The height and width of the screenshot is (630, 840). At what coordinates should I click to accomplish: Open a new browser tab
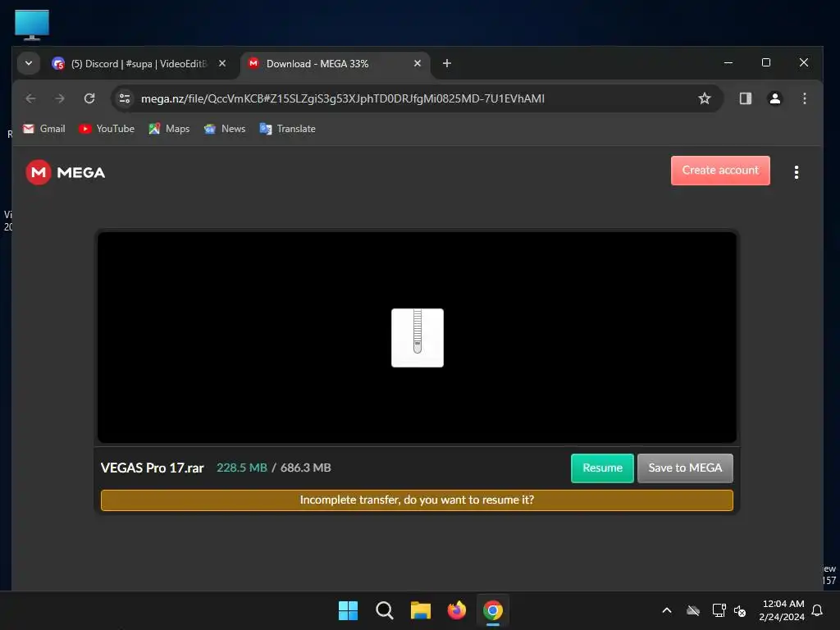click(x=447, y=63)
